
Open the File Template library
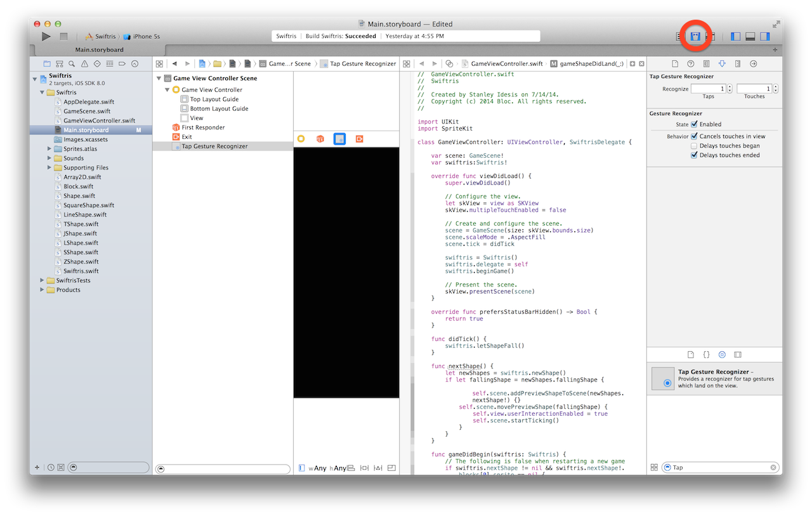click(x=691, y=355)
